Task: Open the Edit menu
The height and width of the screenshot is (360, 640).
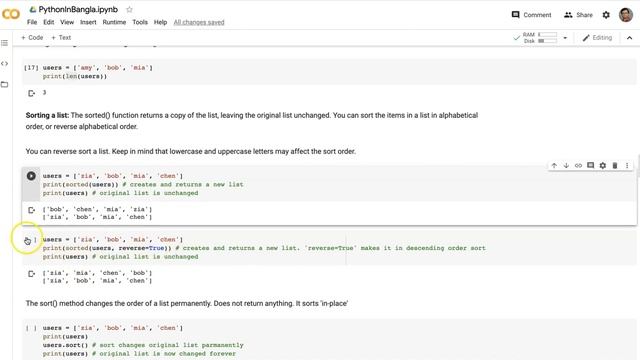Action: point(49,22)
